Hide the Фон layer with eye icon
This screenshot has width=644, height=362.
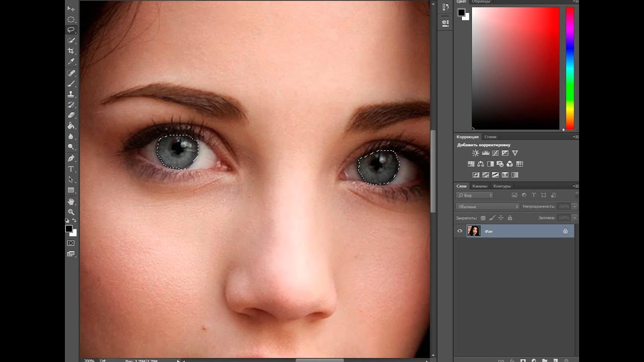tap(459, 231)
